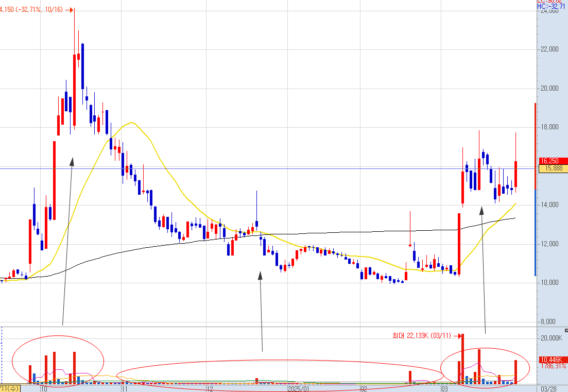Click the 24,000 price axis label

549,10
